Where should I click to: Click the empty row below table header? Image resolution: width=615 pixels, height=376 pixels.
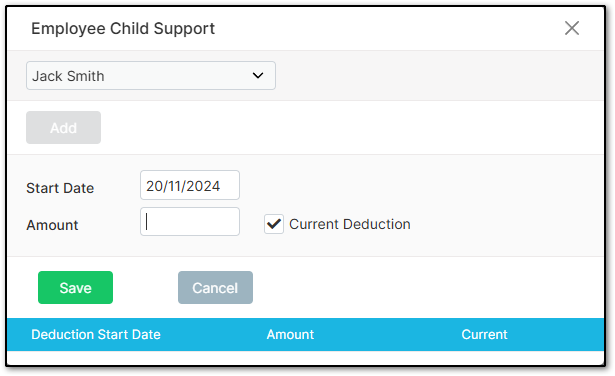coord(306,358)
